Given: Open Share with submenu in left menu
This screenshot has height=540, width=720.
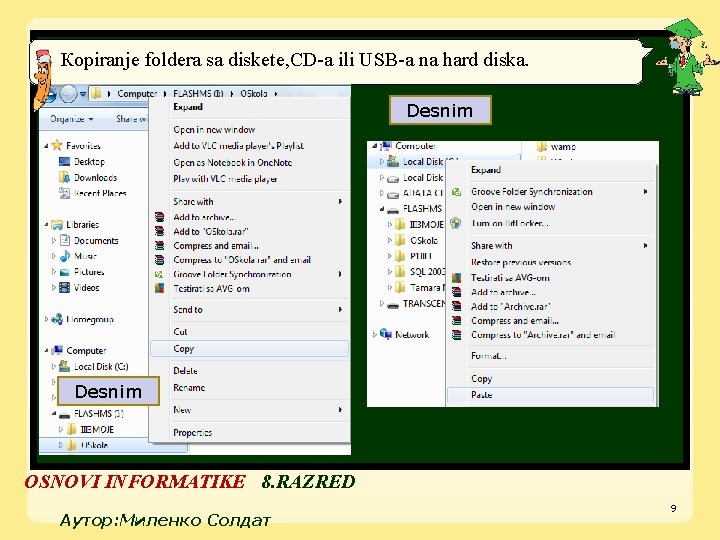Looking at the screenshot, I should [x=249, y=202].
